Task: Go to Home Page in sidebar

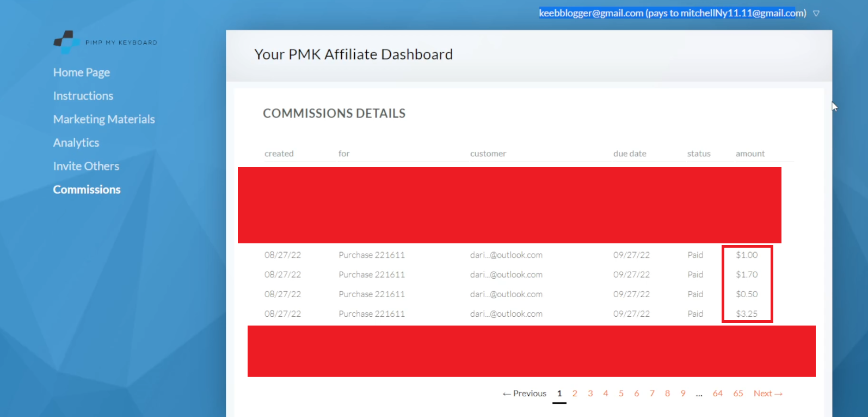Action: pos(82,72)
